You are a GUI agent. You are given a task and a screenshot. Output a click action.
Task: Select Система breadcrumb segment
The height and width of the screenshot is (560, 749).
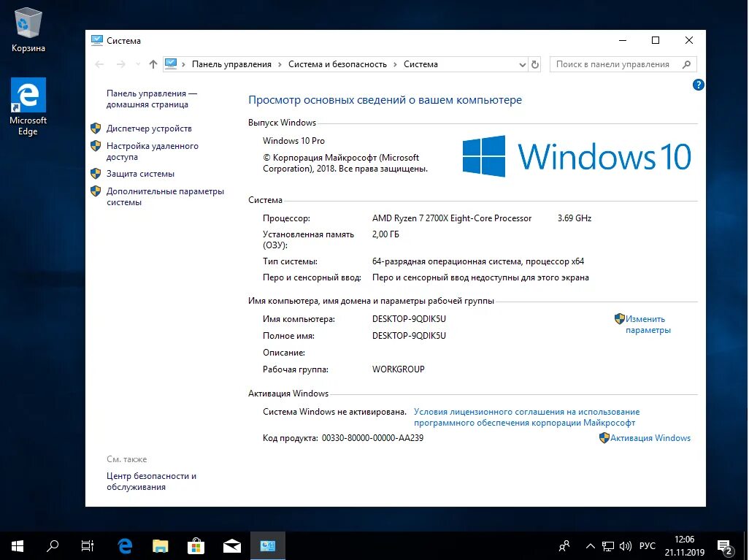420,64
